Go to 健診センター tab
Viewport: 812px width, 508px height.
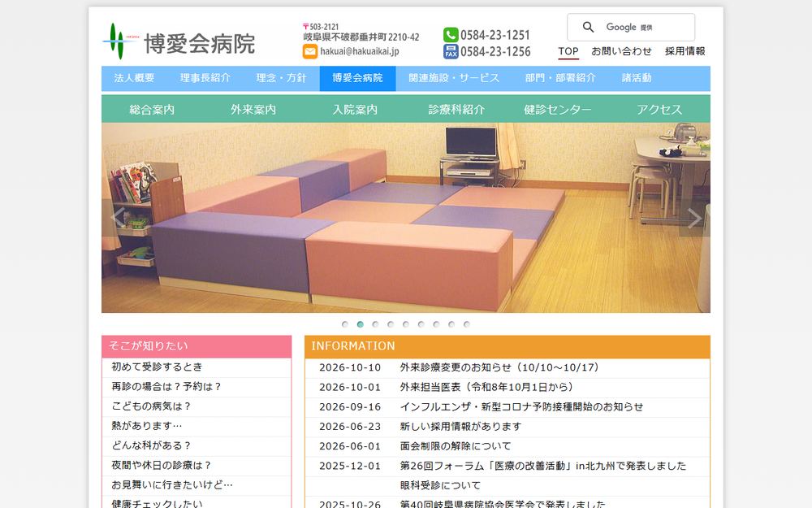pyautogui.click(x=558, y=110)
